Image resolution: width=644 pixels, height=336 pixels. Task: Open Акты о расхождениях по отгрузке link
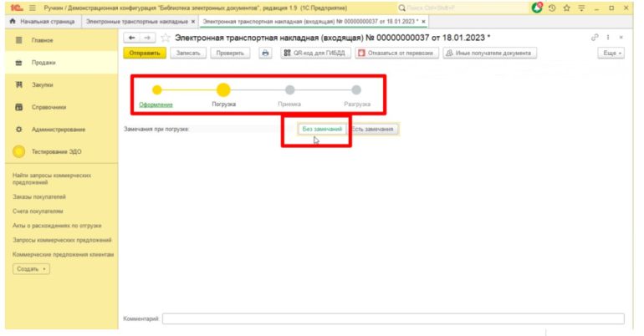coord(57,226)
